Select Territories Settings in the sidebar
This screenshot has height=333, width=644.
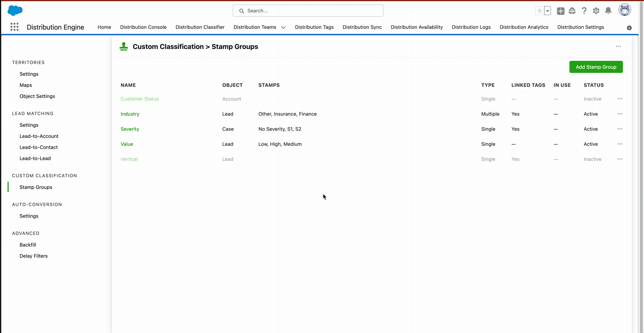point(29,74)
